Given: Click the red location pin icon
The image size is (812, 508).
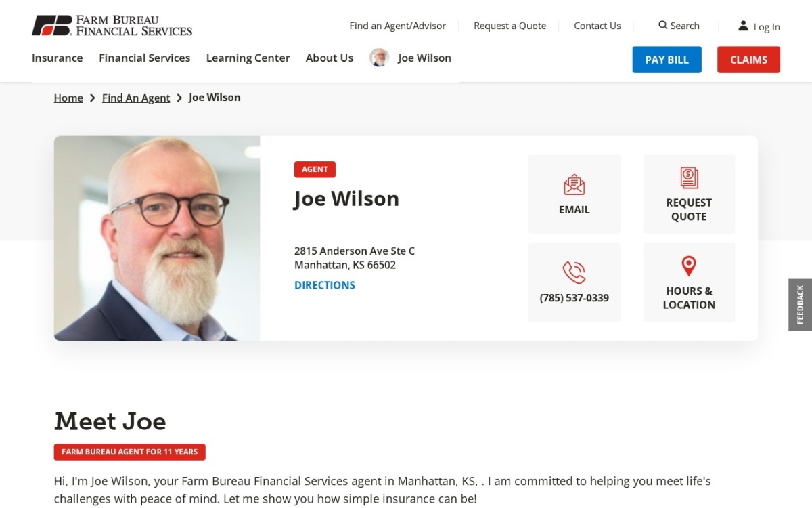Looking at the screenshot, I should 689,266.
